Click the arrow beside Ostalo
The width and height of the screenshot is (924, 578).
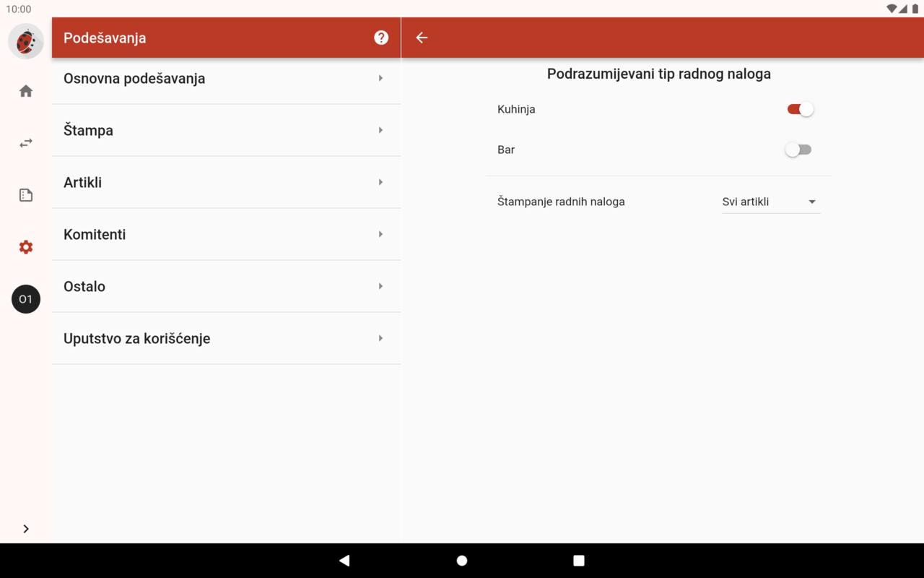[380, 286]
